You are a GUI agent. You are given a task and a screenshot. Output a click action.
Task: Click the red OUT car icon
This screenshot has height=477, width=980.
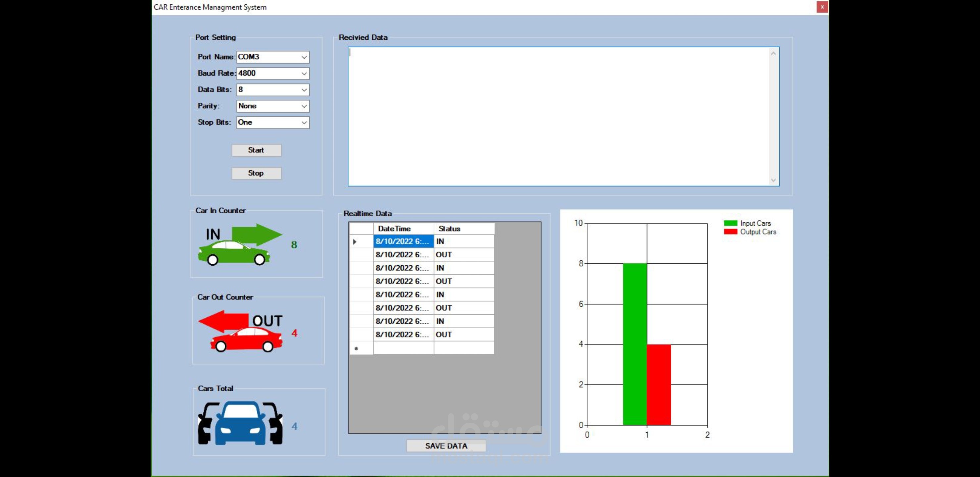[x=240, y=331]
